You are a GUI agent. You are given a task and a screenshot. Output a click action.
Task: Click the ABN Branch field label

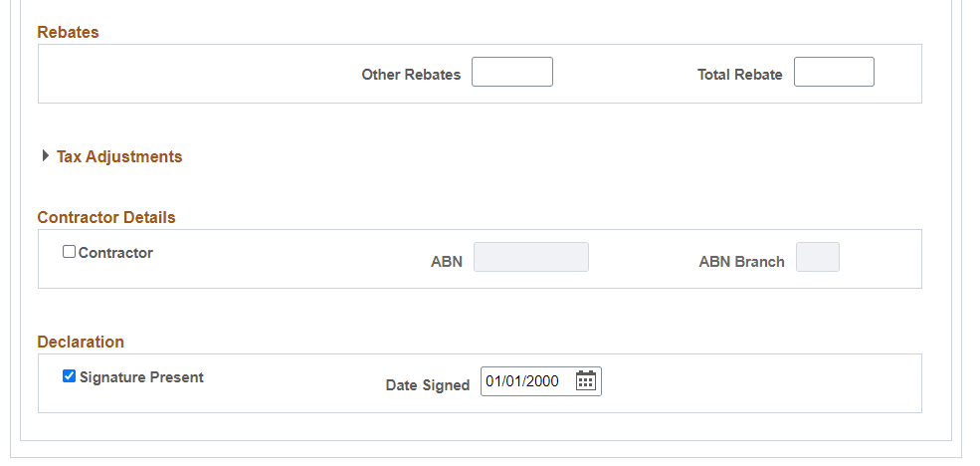point(742,262)
